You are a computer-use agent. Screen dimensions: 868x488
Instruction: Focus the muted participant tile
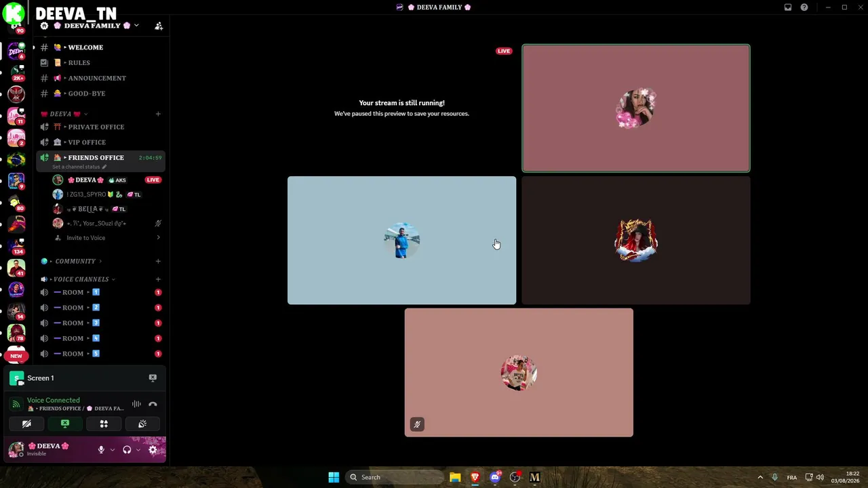pyautogui.click(x=519, y=373)
